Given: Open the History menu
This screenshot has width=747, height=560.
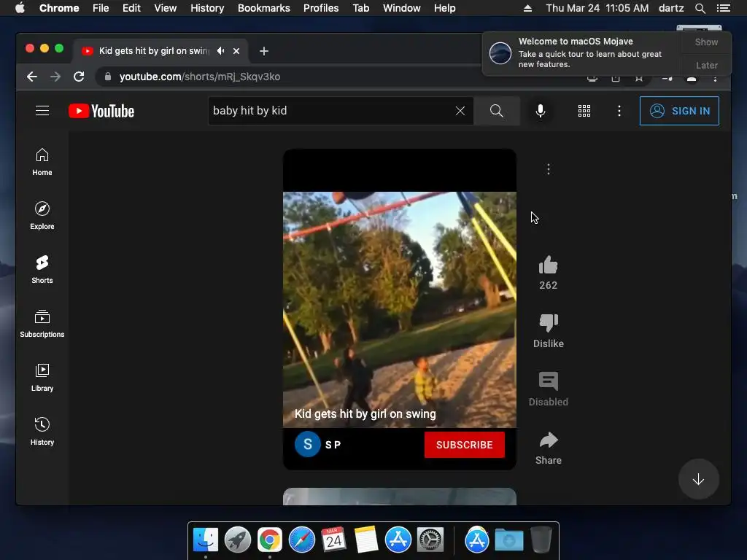Looking at the screenshot, I should click(207, 8).
